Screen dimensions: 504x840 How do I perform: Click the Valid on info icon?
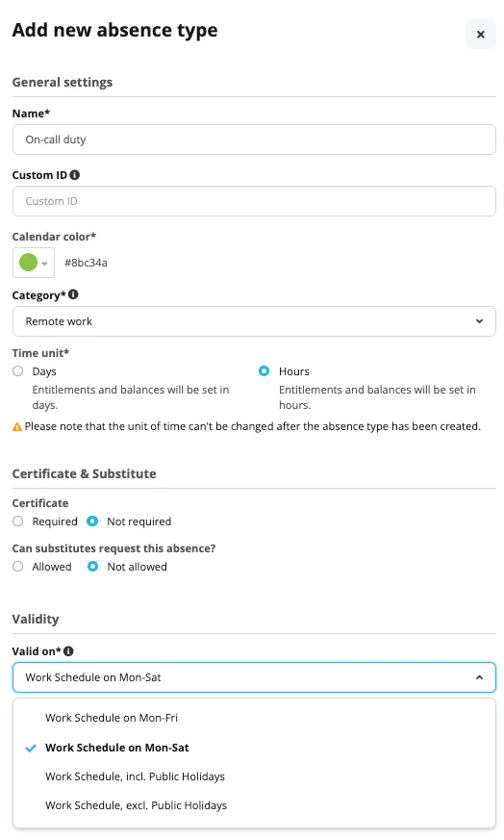[x=68, y=650]
